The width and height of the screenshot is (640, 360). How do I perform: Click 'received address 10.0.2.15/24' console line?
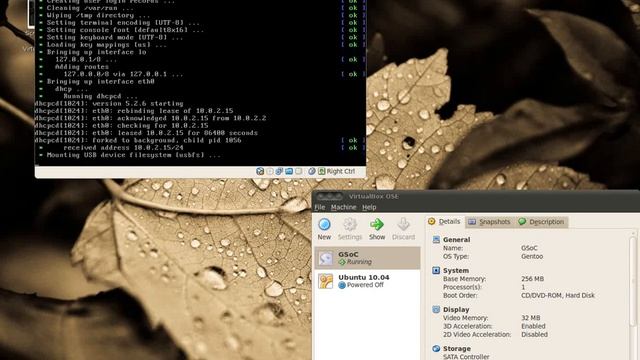pos(123,148)
